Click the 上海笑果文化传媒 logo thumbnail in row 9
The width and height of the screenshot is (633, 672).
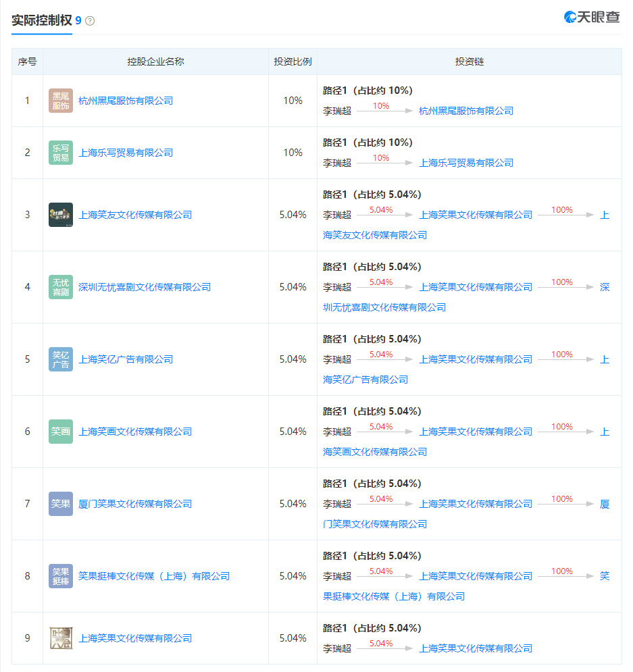pos(61,638)
